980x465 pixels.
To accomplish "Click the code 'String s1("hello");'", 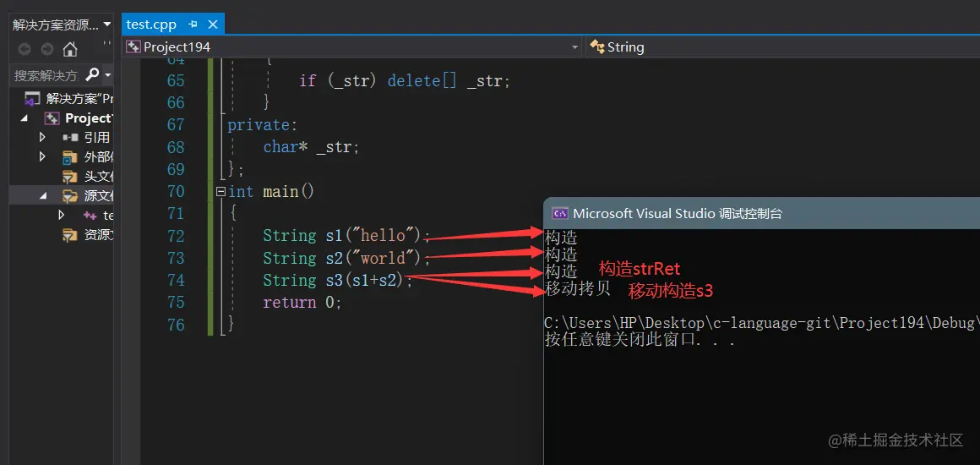I will (x=347, y=236).
